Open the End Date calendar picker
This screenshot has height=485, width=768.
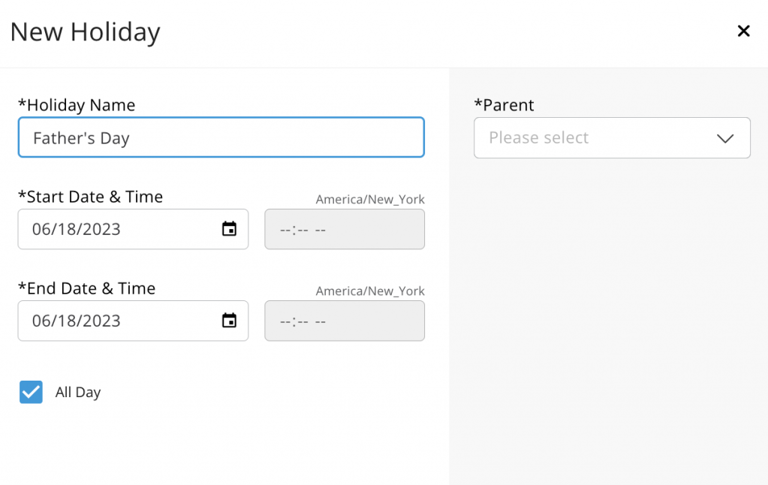229,321
